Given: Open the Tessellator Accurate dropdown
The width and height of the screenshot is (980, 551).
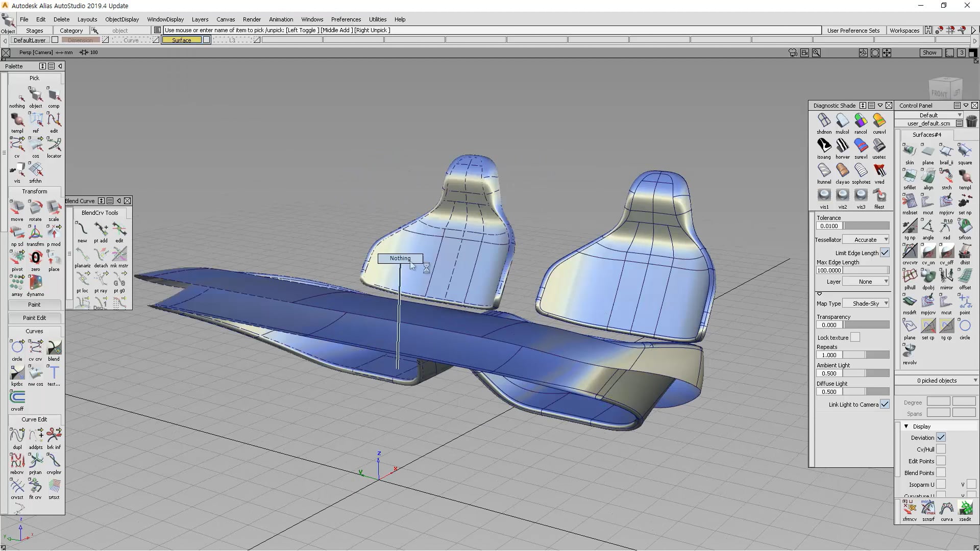Looking at the screenshot, I should pyautogui.click(x=866, y=239).
